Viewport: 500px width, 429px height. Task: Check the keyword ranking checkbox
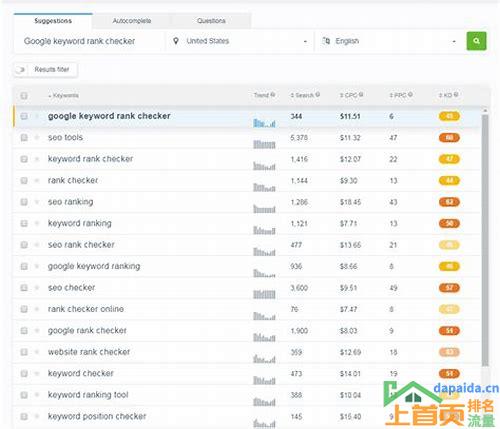pyautogui.click(x=24, y=223)
